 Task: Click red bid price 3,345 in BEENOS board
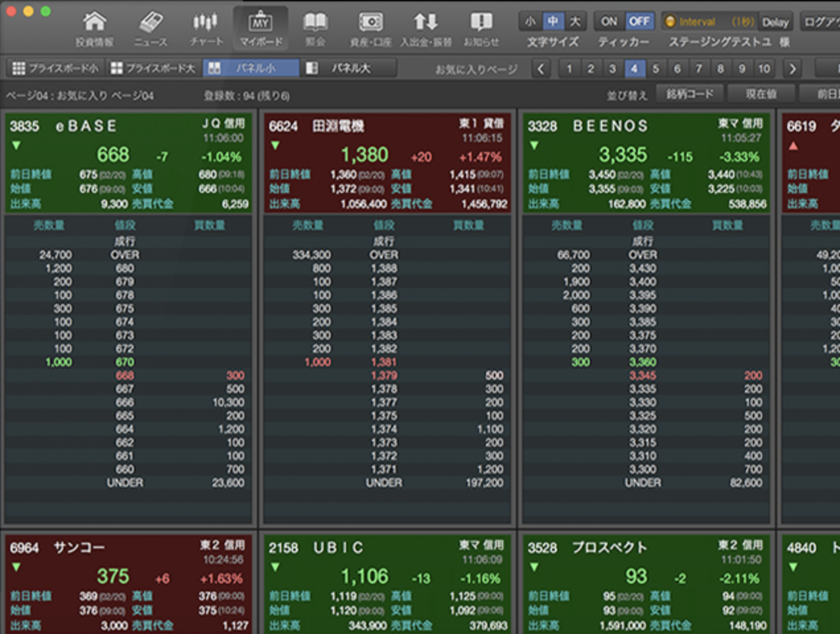(x=643, y=375)
